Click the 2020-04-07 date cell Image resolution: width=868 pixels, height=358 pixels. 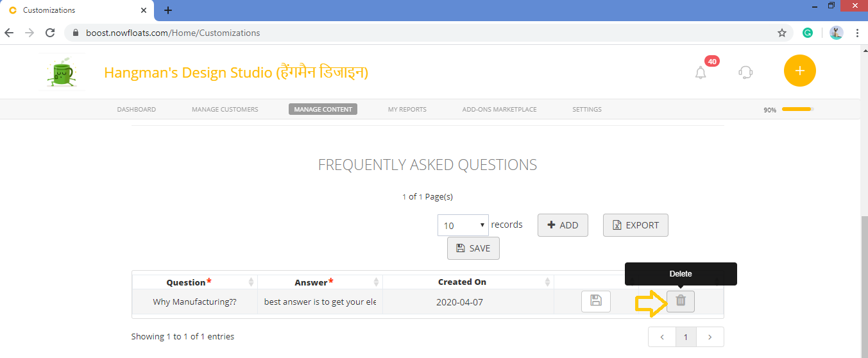tap(468, 302)
